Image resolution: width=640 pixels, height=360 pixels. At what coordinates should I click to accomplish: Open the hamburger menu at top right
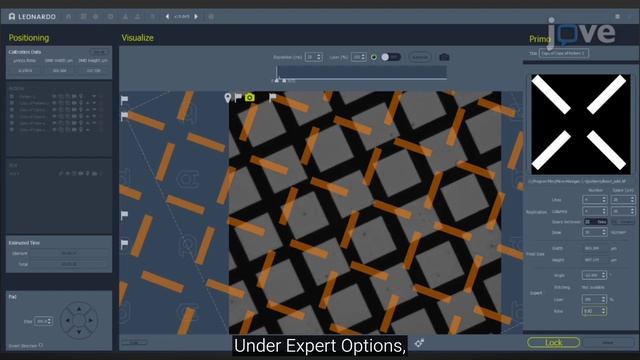(618, 16)
